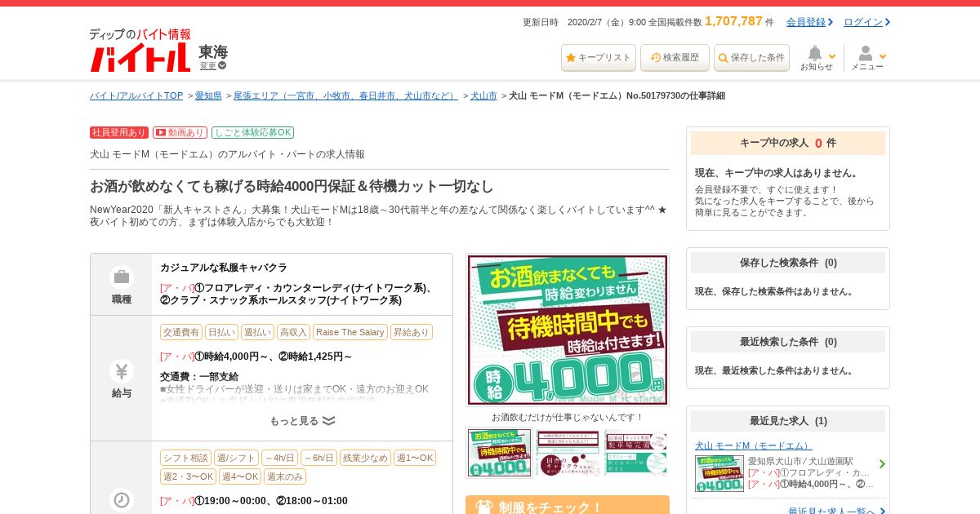Screen dimensions: 980x514
Task: Click the 日払い tag
Action: click(221, 332)
